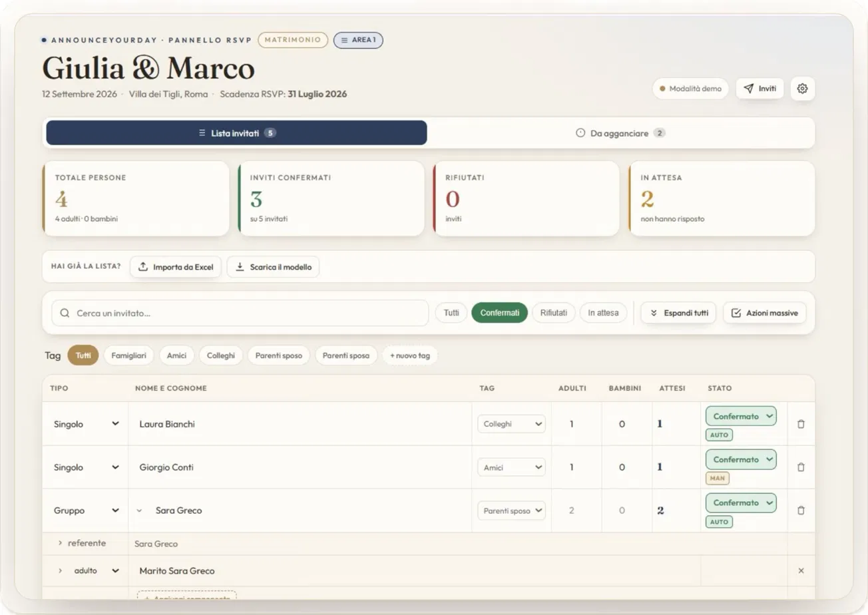Click the magnifier icon in search box
The image size is (868, 615).
click(x=65, y=313)
